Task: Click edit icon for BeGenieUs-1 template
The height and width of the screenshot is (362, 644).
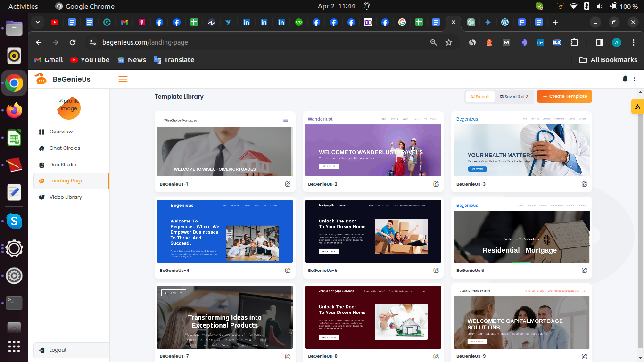Action: tap(288, 184)
